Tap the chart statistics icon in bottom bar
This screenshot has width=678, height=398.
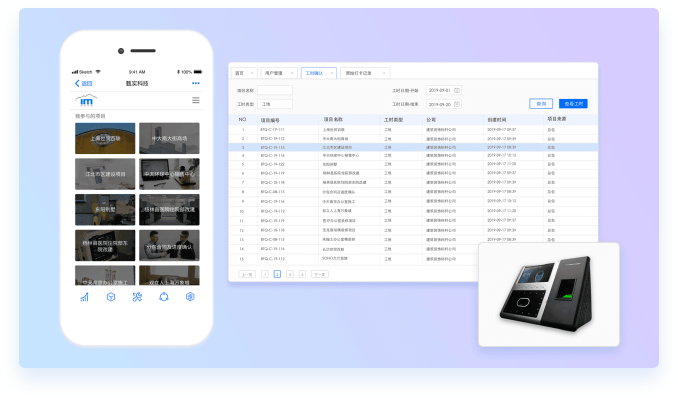[x=85, y=297]
